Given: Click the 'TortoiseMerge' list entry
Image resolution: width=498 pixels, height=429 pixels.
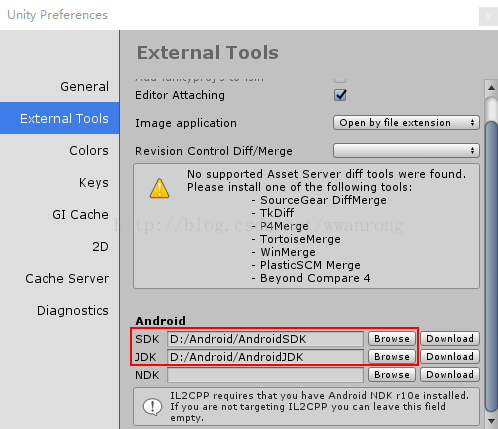Looking at the screenshot, I should pos(300,239).
